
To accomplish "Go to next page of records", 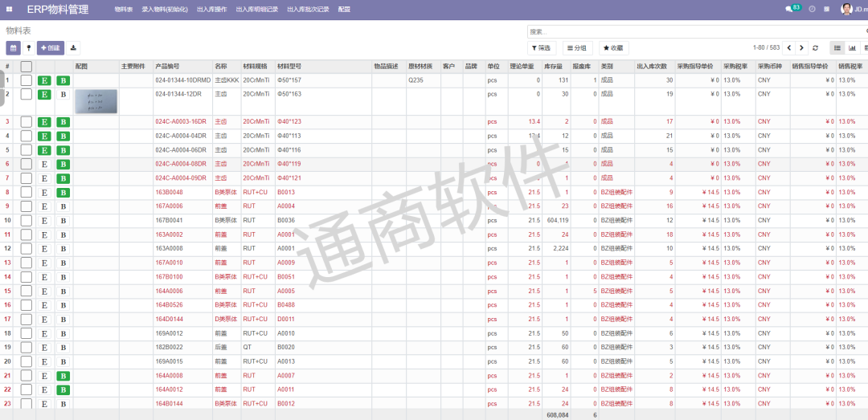I will [801, 48].
